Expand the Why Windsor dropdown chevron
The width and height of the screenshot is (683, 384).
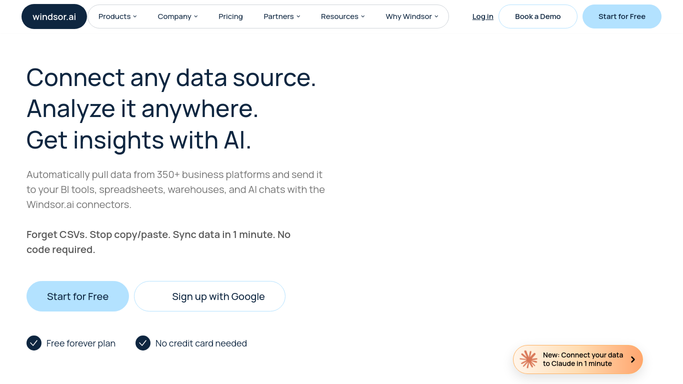pyautogui.click(x=436, y=17)
